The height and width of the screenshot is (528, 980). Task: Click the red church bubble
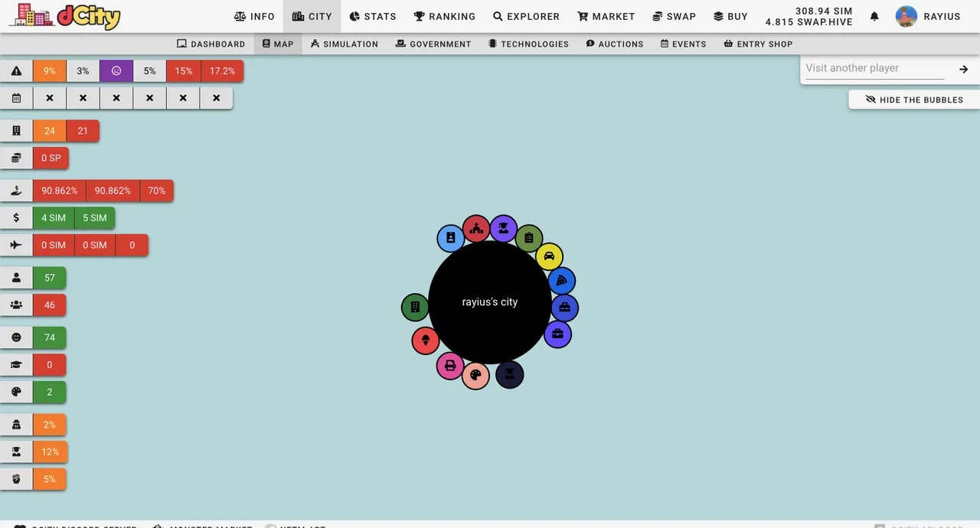(x=476, y=228)
